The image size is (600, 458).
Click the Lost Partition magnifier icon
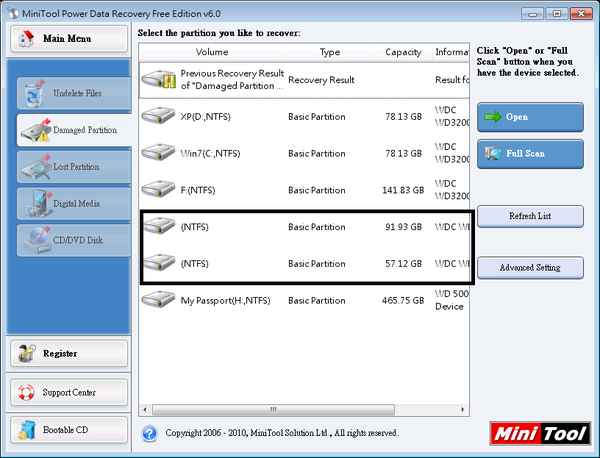(36, 167)
